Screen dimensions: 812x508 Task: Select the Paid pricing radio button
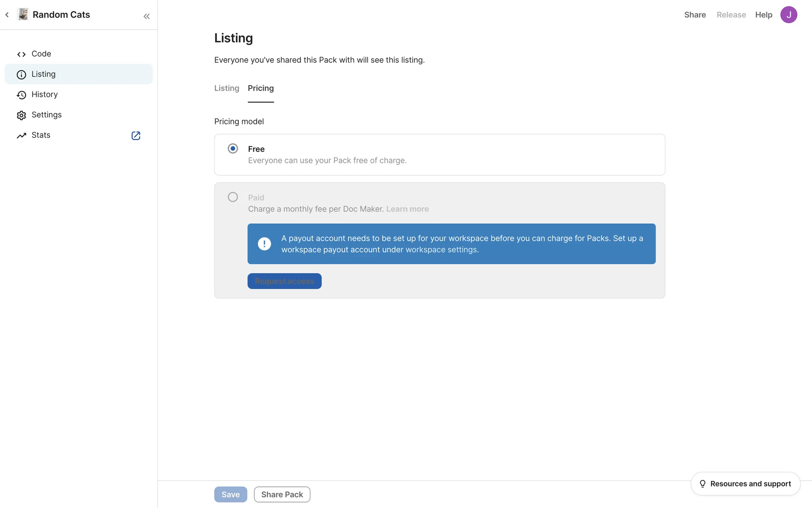[233, 197]
